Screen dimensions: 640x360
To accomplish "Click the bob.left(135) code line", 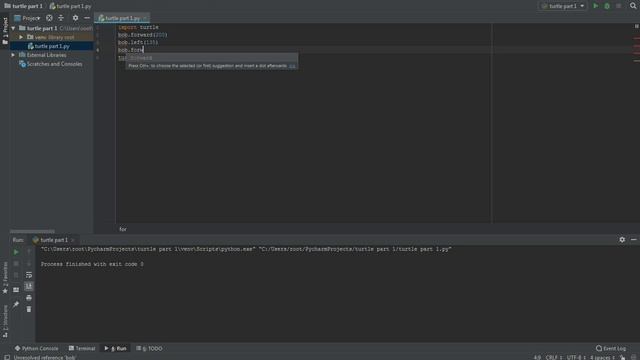I will (138, 42).
